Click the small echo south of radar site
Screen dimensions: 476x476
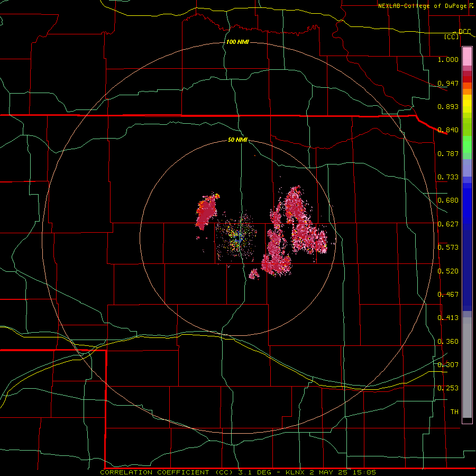point(254,274)
